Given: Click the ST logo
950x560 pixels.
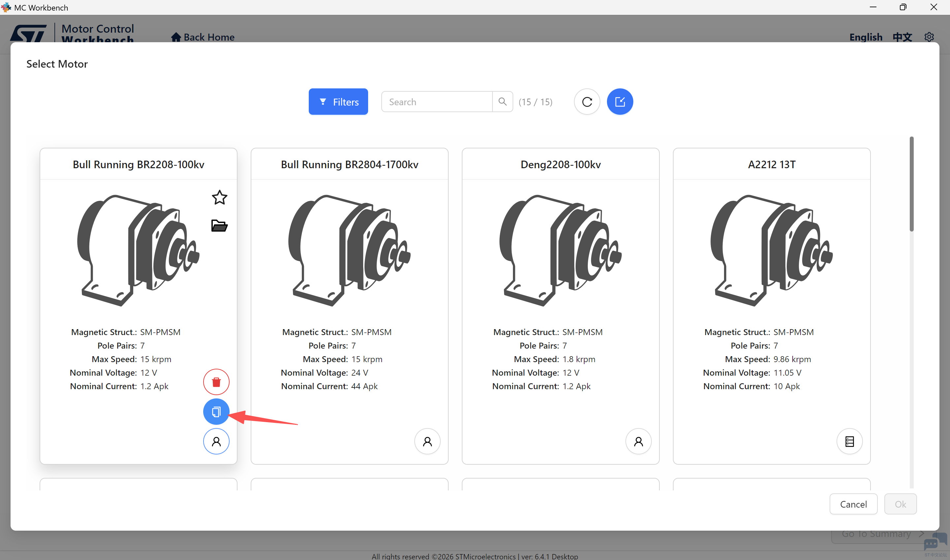Looking at the screenshot, I should tap(28, 33).
